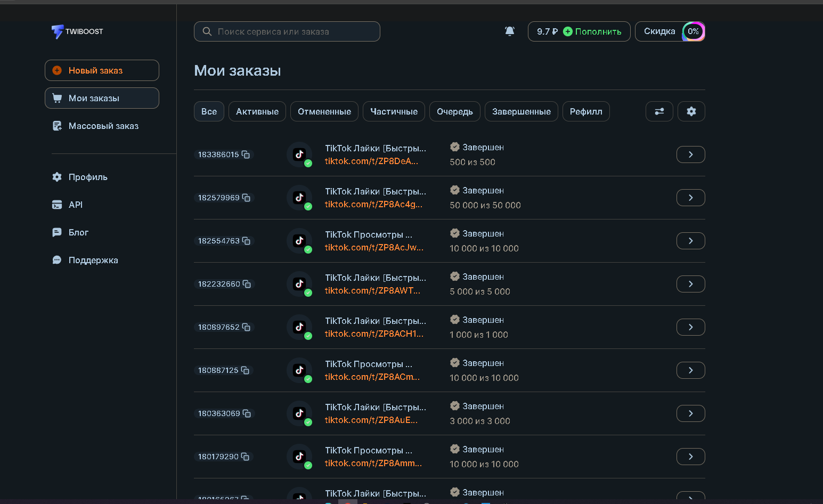Select the Завершенные filter tab
This screenshot has width=823, height=504.
click(x=521, y=111)
